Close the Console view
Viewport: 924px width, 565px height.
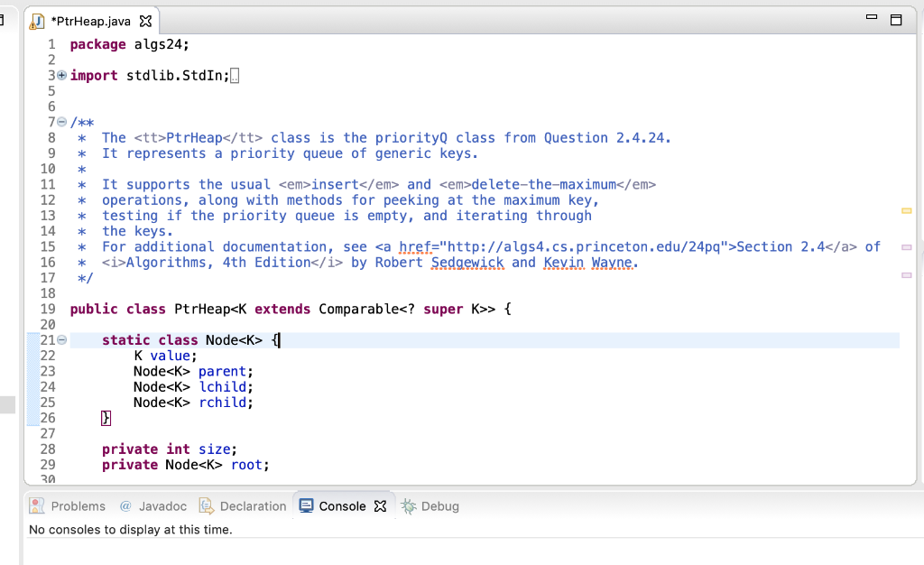[380, 506]
